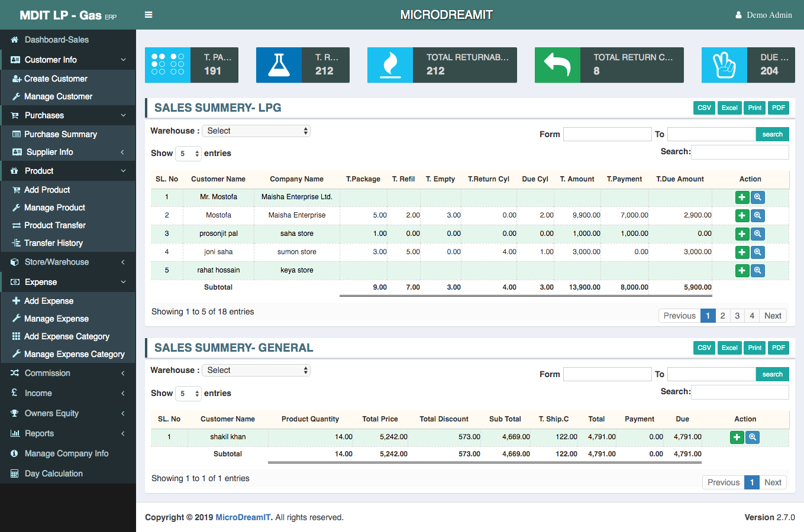Follow the MicroDreamIT footer link
Viewport: 804px width, 532px height.
click(x=243, y=517)
